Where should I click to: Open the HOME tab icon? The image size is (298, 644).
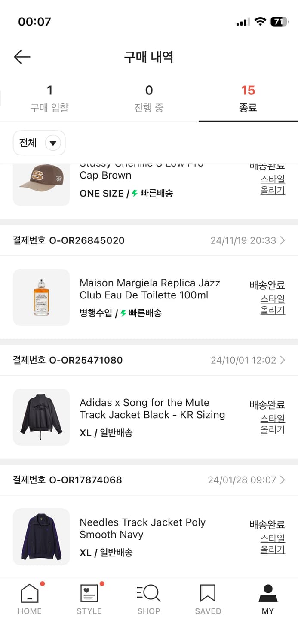[30, 594]
